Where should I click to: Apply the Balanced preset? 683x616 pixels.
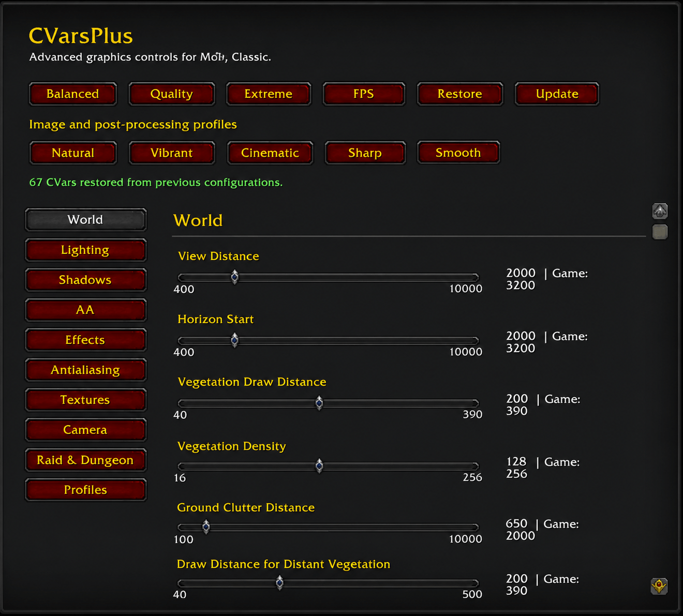[x=73, y=94]
